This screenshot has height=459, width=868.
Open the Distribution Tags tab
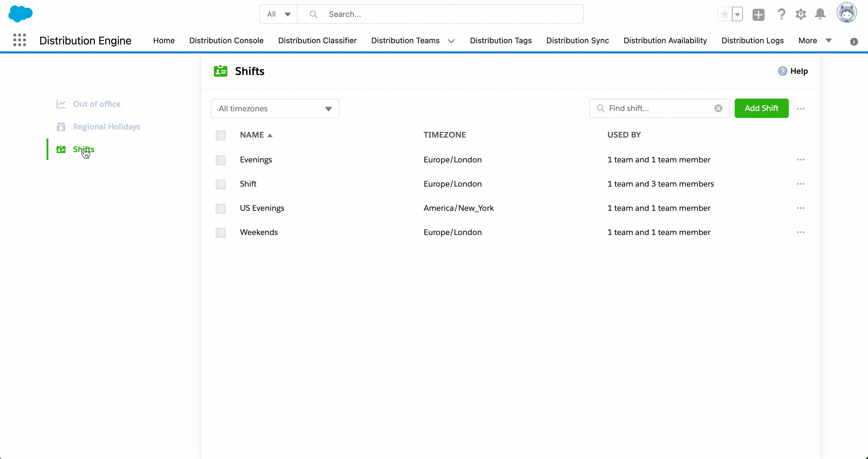(500, 41)
